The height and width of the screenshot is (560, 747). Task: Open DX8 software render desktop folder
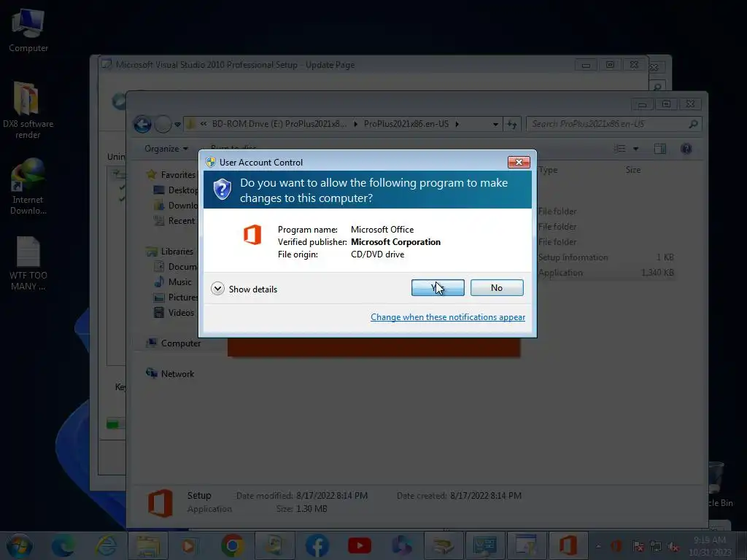(x=28, y=111)
